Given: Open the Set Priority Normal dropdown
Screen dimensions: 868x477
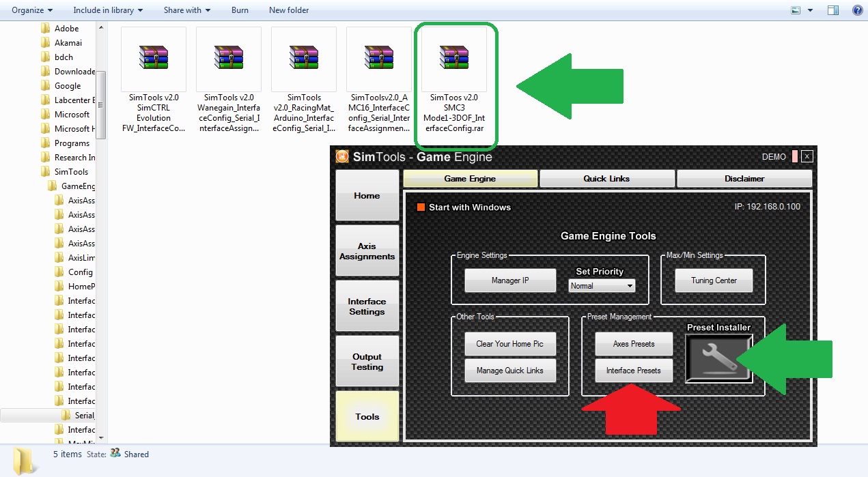Looking at the screenshot, I should coord(602,286).
